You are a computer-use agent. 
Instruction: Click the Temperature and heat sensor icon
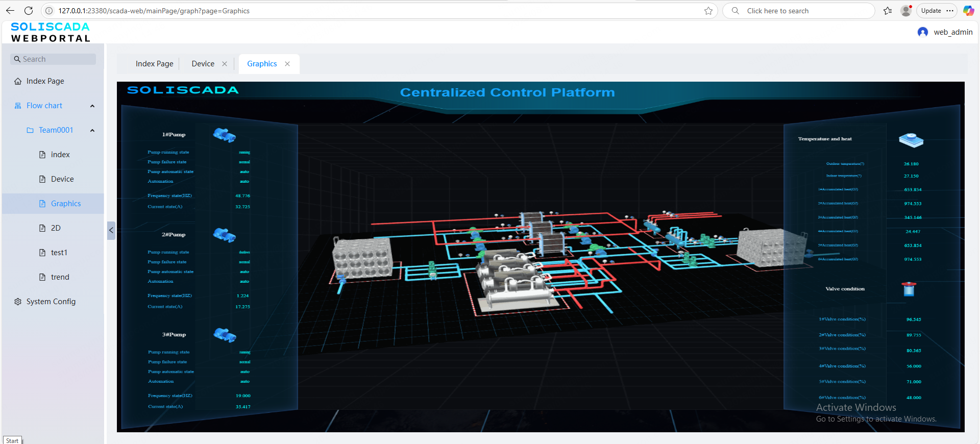(911, 140)
